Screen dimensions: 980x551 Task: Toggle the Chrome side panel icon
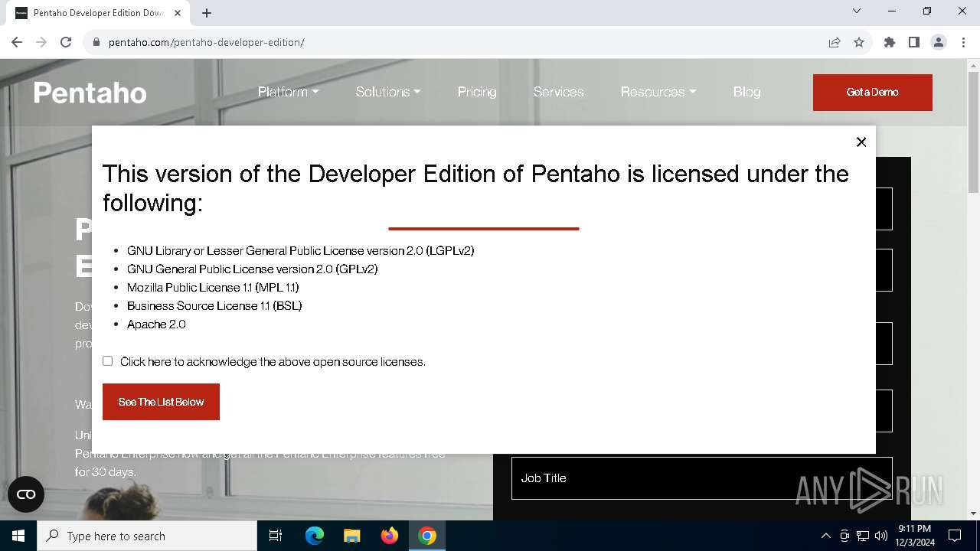[x=914, y=42]
